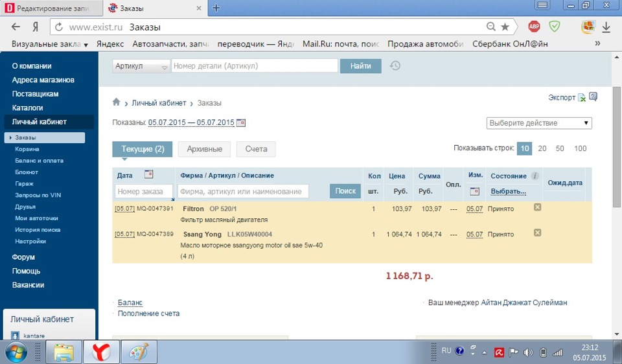Open Личный кабинет sidebar menu item
Screen dimensions: 622x364
[x=49, y=122]
